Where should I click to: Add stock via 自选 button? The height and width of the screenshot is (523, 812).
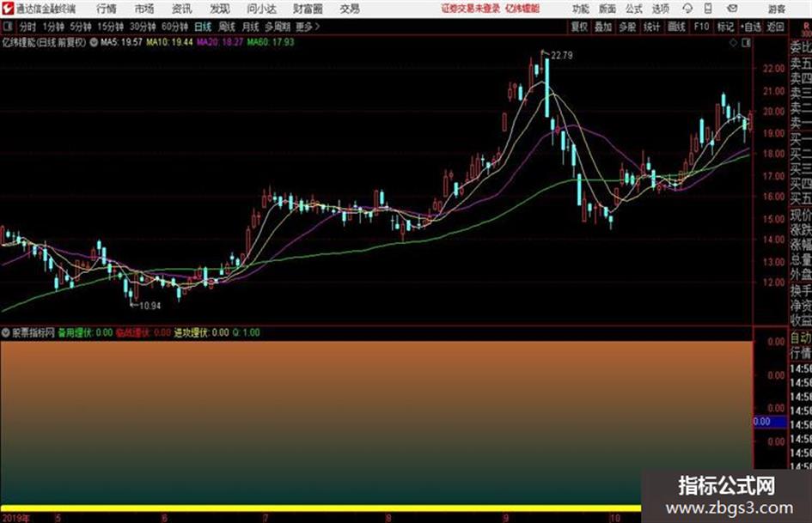751,27
